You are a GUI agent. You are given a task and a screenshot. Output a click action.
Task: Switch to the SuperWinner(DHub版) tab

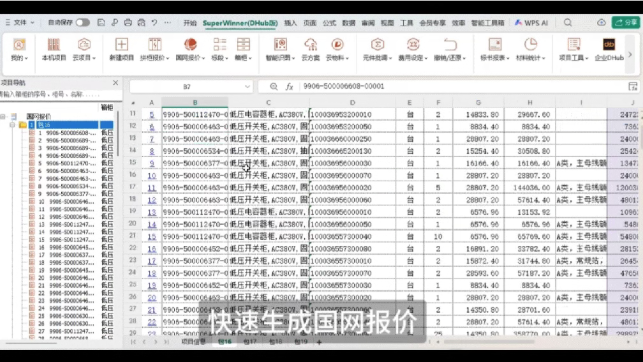(x=240, y=23)
